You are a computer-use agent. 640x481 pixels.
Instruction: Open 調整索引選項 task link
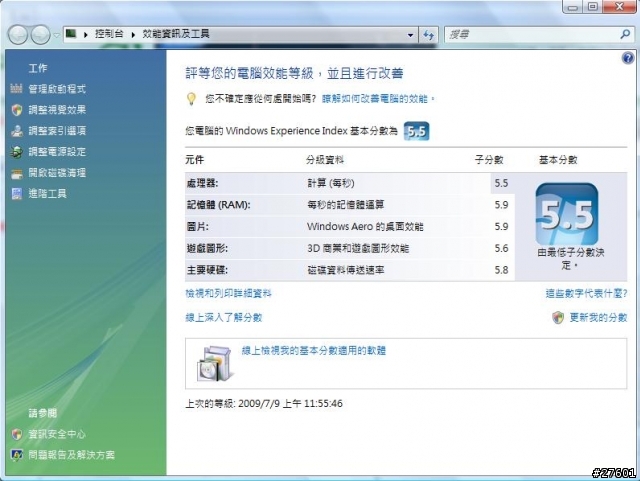point(57,131)
